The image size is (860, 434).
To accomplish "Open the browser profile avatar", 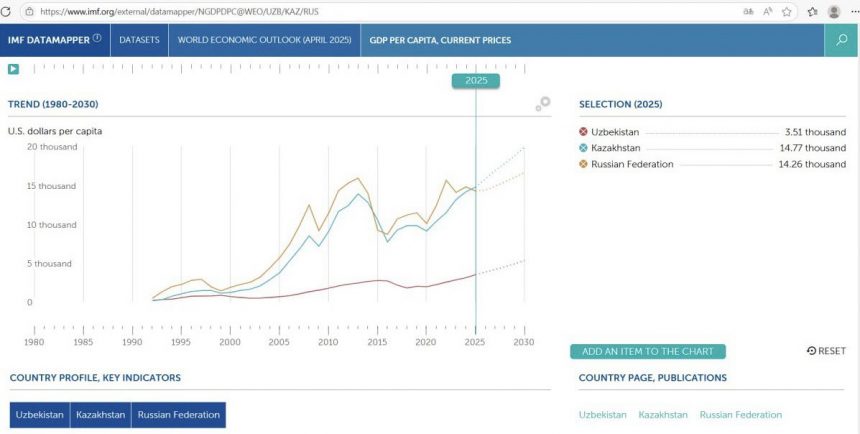I will [x=834, y=12].
